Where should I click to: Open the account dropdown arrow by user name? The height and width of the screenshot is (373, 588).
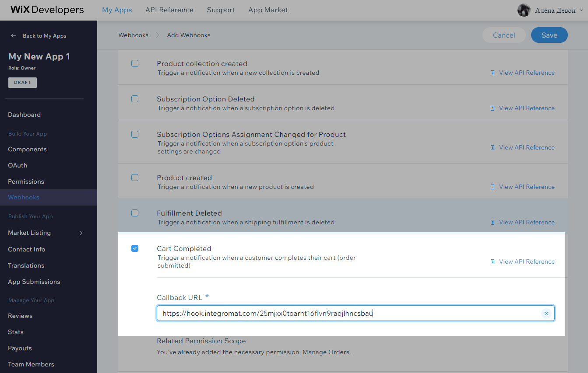click(x=581, y=10)
